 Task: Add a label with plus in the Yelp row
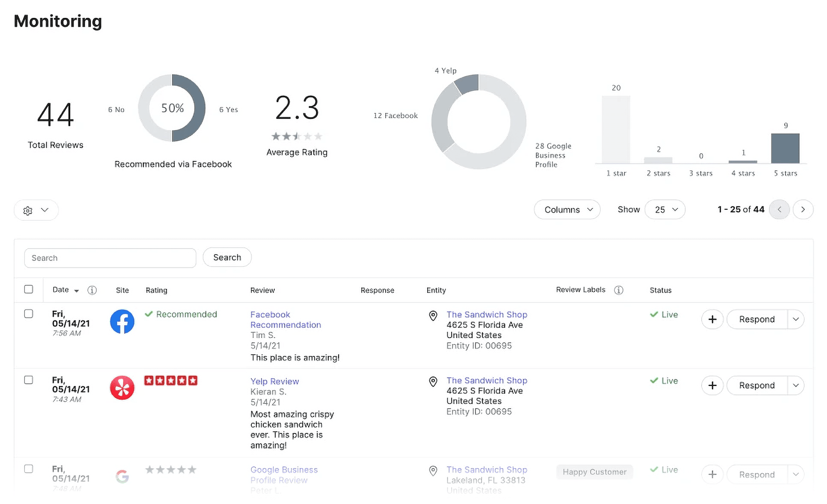pyautogui.click(x=712, y=386)
